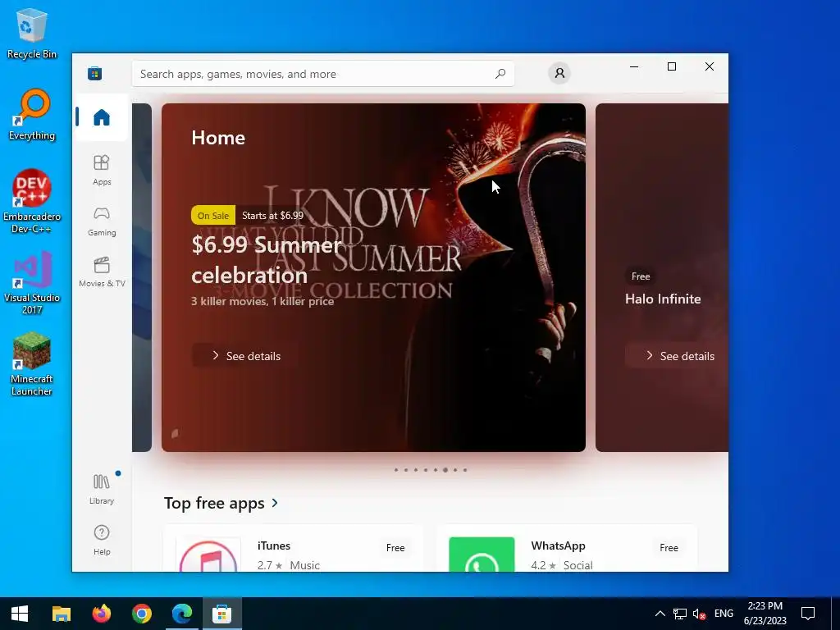
Task: Minimize the Microsoft Store window
Action: point(634,66)
